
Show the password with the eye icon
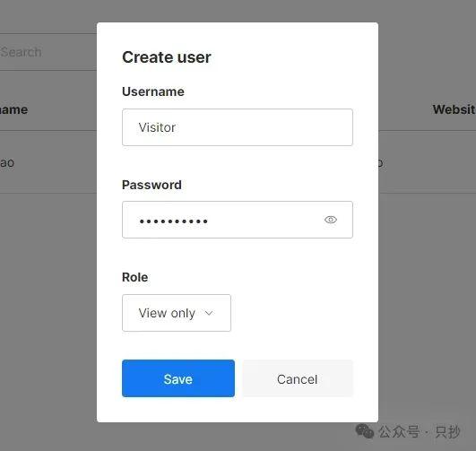tap(330, 220)
